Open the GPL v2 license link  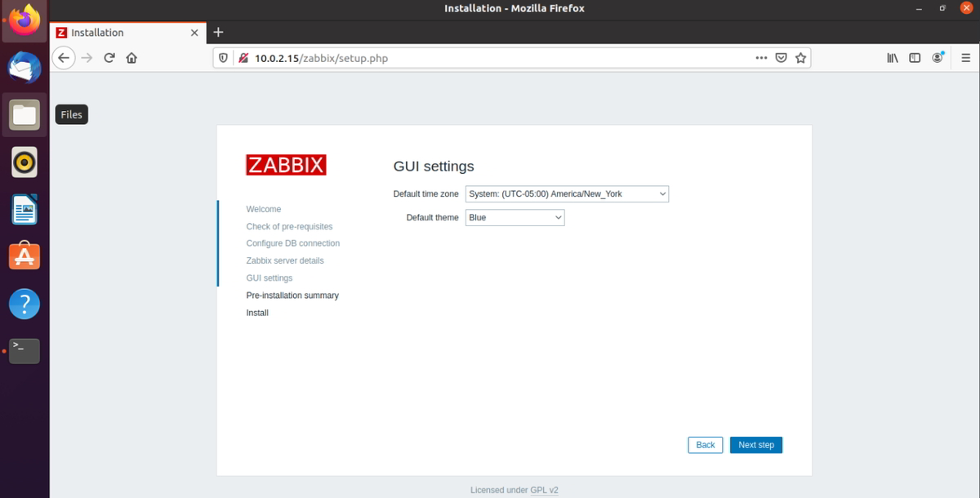[x=545, y=489]
